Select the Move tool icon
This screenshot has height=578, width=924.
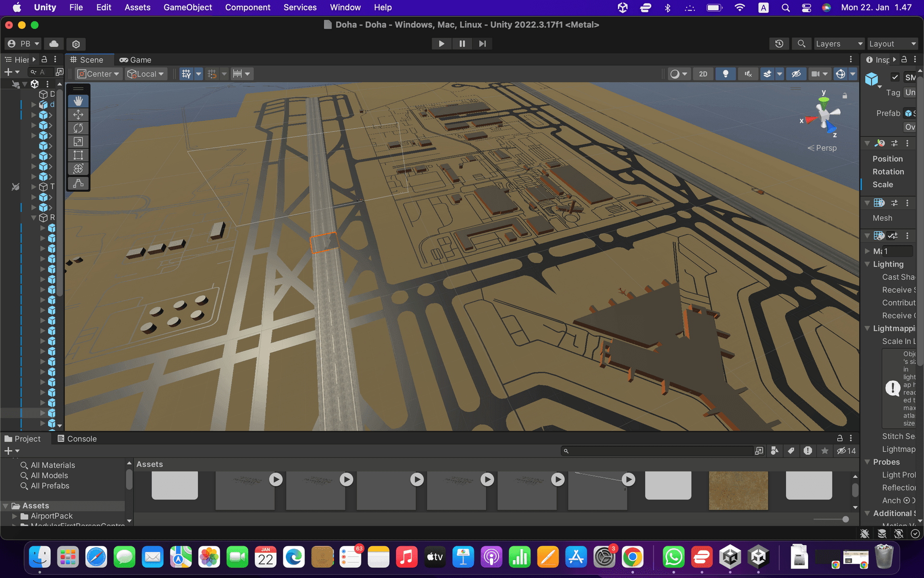pos(78,114)
